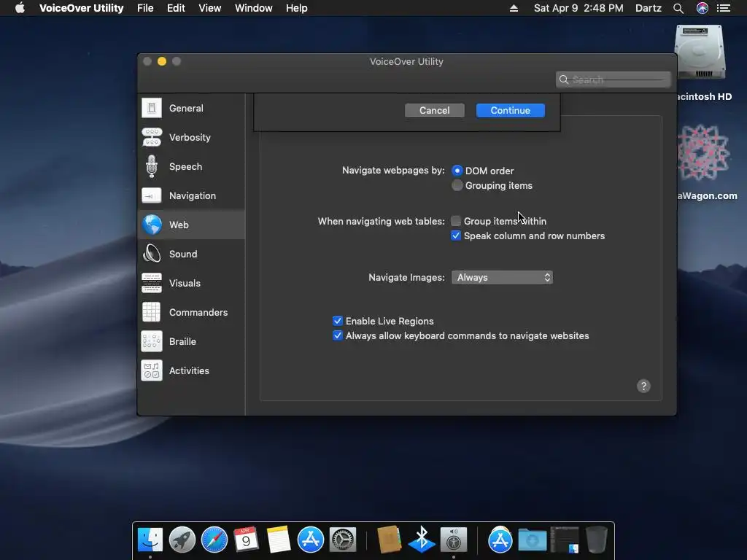This screenshot has height=560, width=747.
Task: Select the Verbosity sidebar icon
Action: (152, 137)
